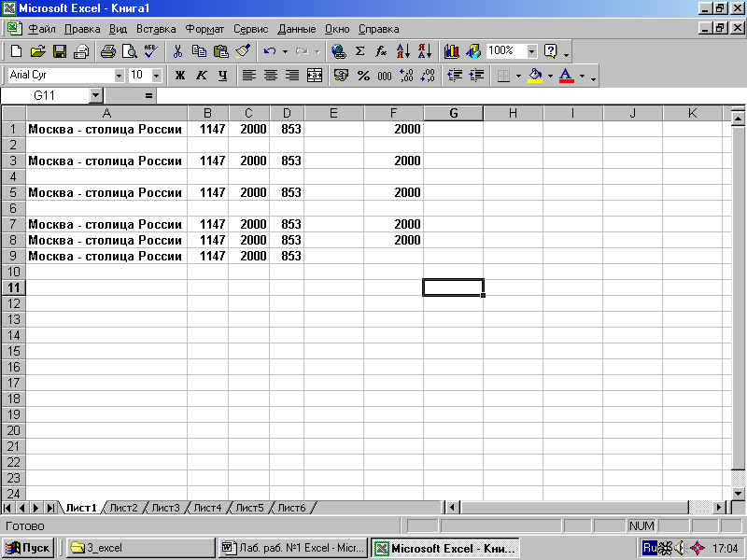747x560 pixels.
Task: Expand the 100% zoom dropdown
Action: click(531, 51)
